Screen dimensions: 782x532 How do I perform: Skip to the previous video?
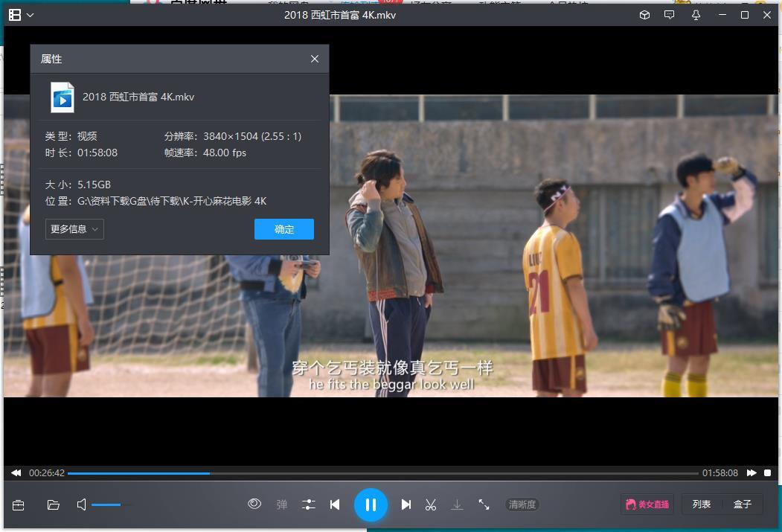coord(335,504)
